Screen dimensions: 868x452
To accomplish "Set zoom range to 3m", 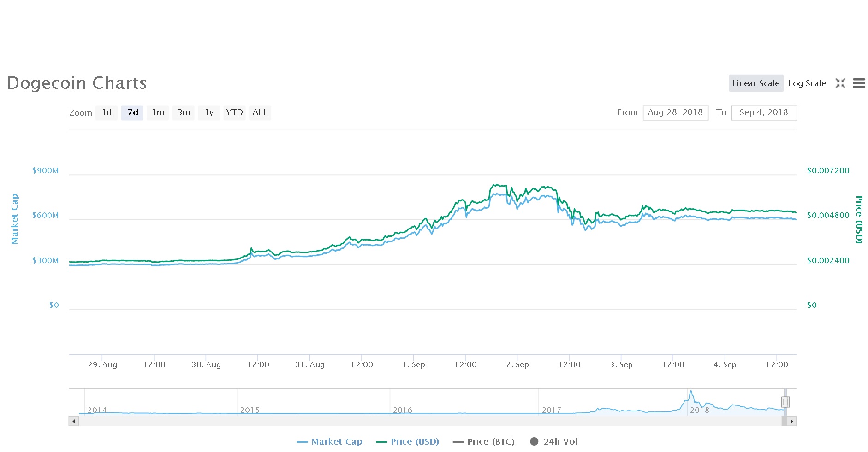I will tap(184, 112).
